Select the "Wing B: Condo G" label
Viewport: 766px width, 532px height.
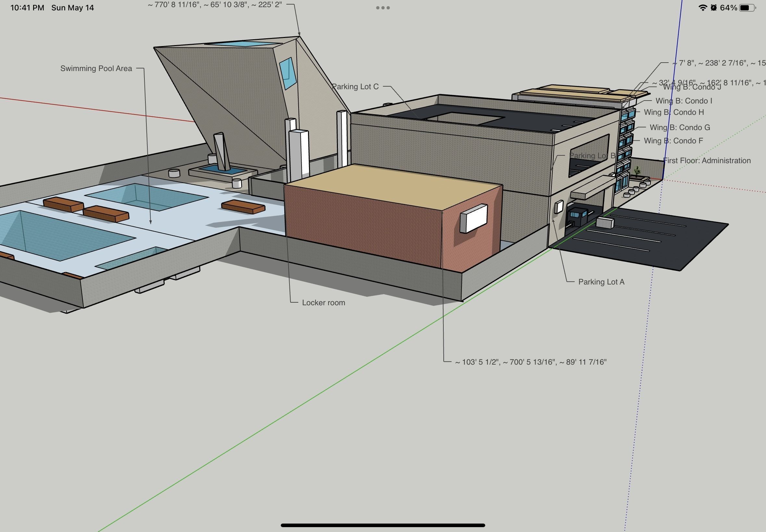click(680, 127)
